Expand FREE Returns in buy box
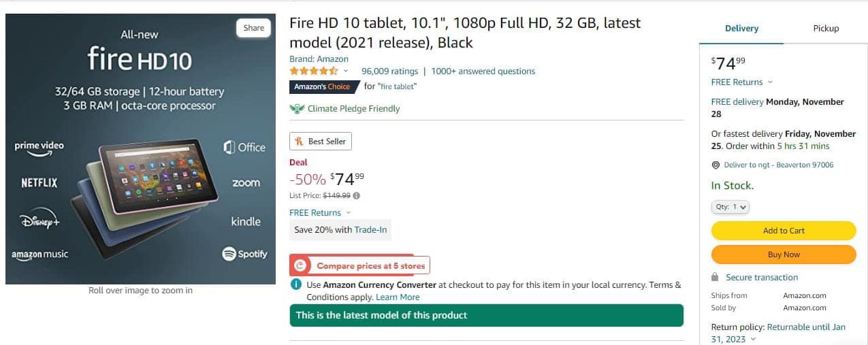868x345 pixels. 770,82
